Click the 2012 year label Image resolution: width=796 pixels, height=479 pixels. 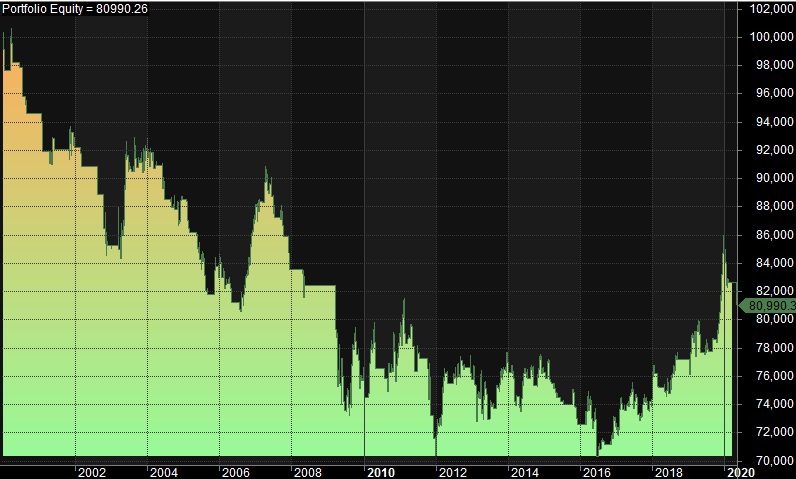tap(452, 472)
